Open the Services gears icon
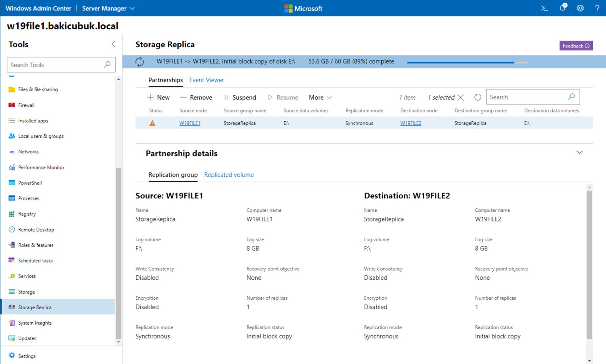This screenshot has width=606, height=364. [12, 276]
